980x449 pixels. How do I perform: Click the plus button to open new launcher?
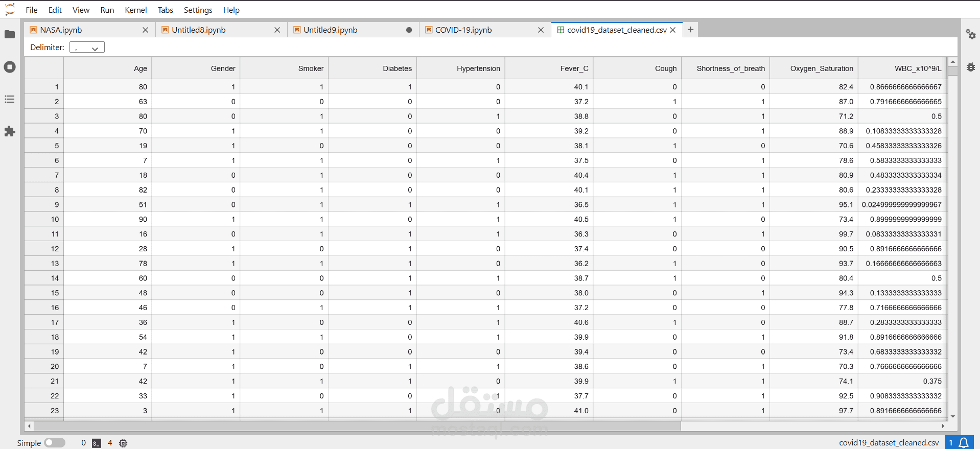pyautogui.click(x=690, y=30)
